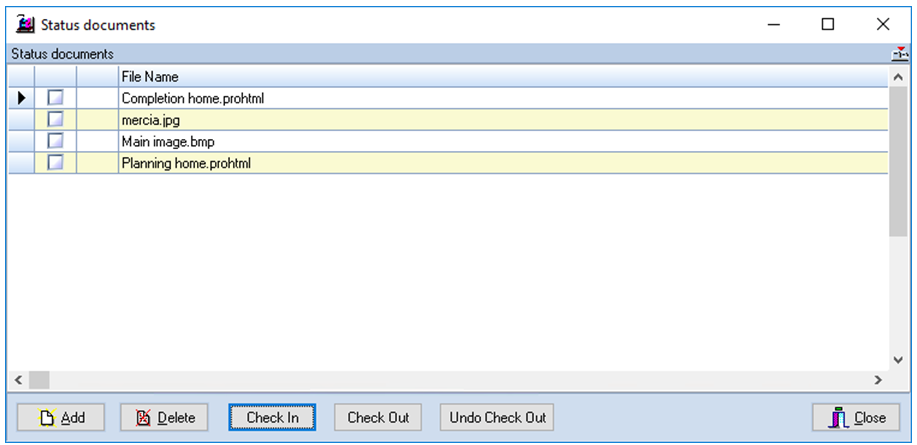Select the Completion home.prohtml file name
Screen dimensions: 917x445
(193, 98)
